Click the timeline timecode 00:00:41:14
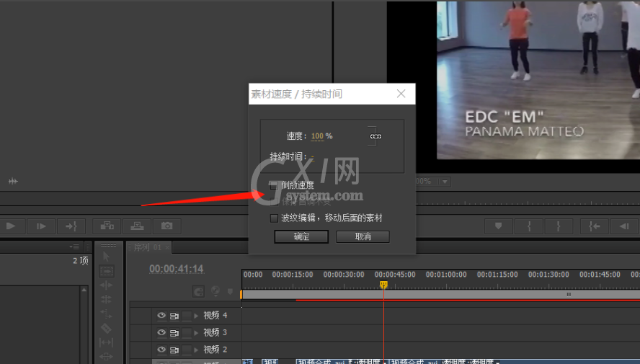The image size is (640, 364). tap(177, 269)
